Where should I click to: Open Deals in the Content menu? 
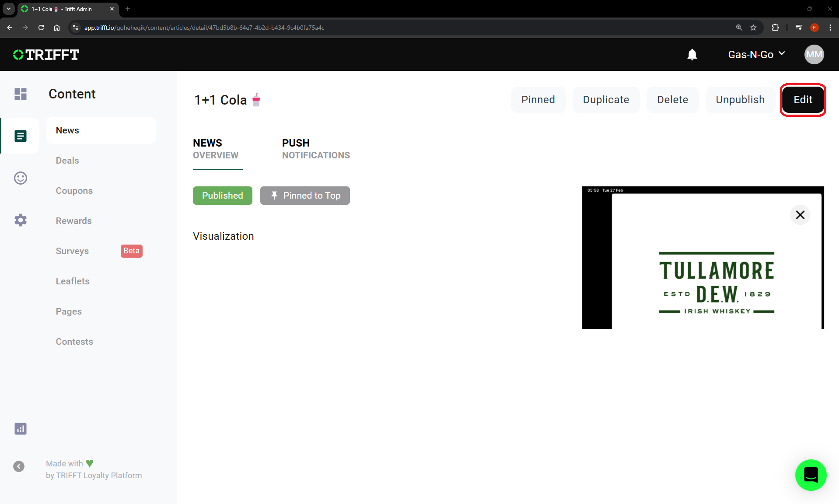pos(67,161)
